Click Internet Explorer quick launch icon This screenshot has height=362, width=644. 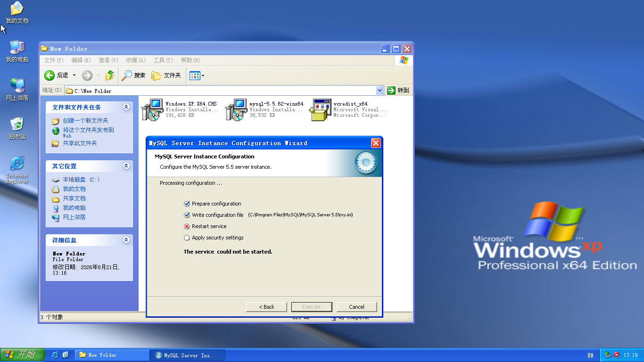coord(55,355)
